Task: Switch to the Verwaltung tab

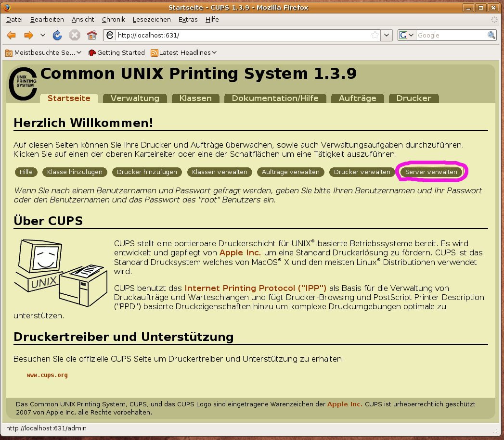Action: pos(135,98)
